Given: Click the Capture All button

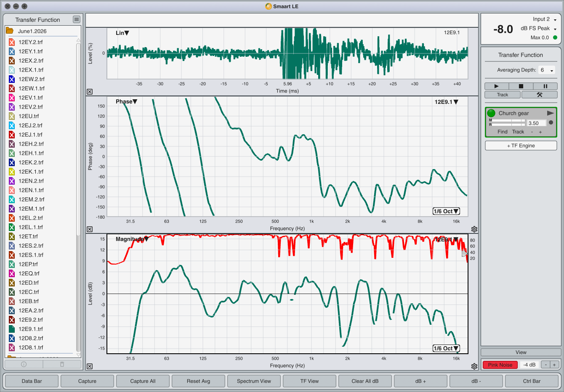Looking at the screenshot, I should pyautogui.click(x=143, y=381).
